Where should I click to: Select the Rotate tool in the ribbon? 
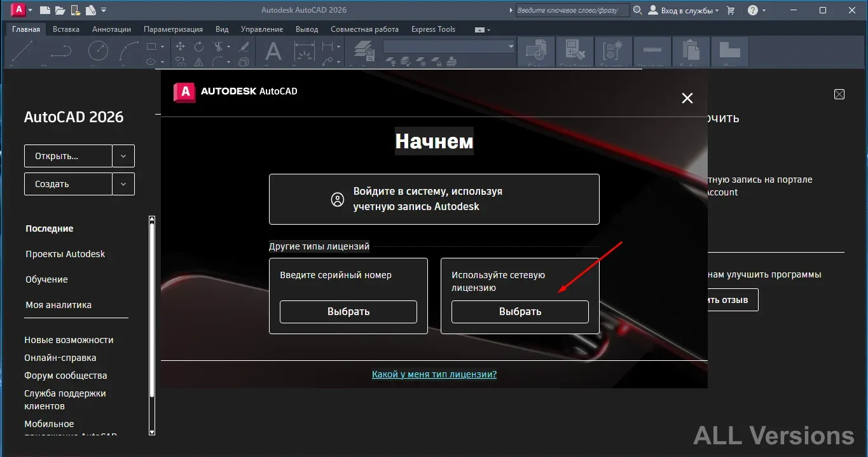[x=199, y=46]
